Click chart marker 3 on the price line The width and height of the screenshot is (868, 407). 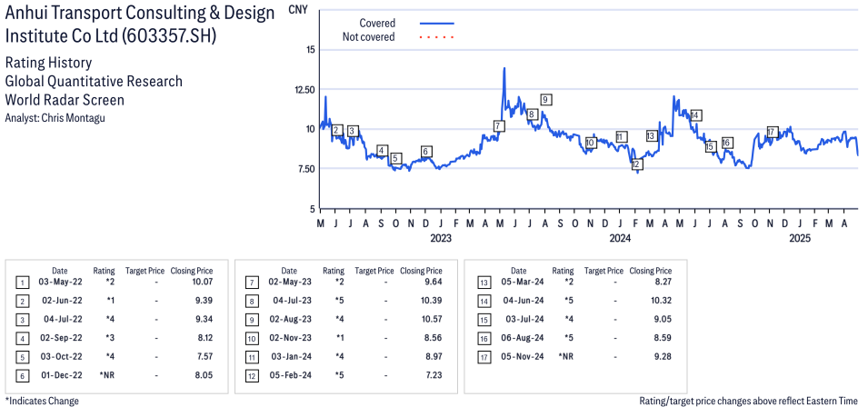click(352, 131)
